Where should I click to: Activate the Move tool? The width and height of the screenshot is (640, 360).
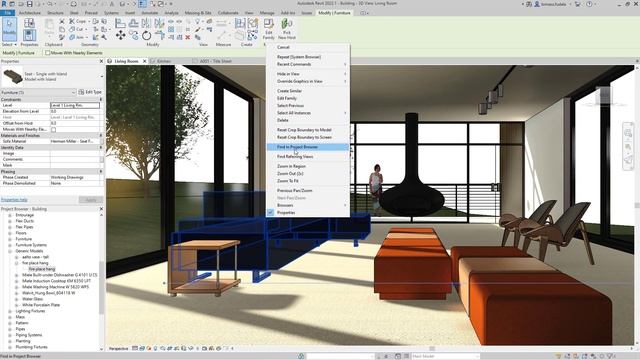click(120, 36)
